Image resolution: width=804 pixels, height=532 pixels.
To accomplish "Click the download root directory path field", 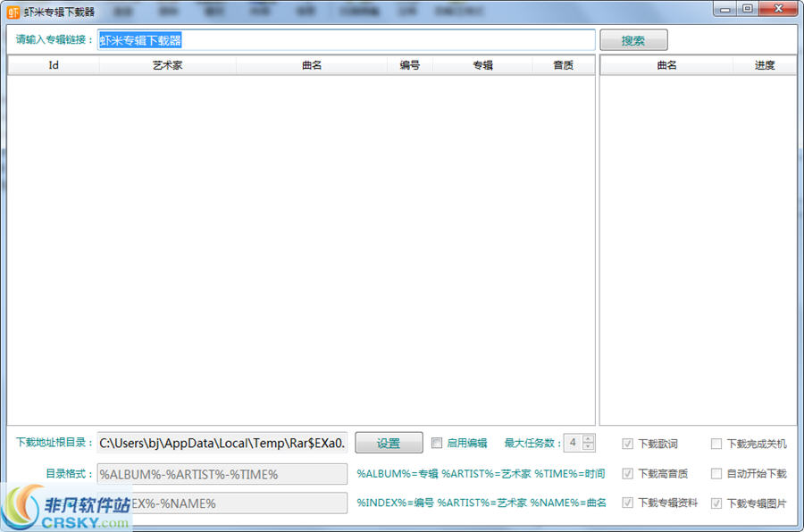I will coord(222,443).
